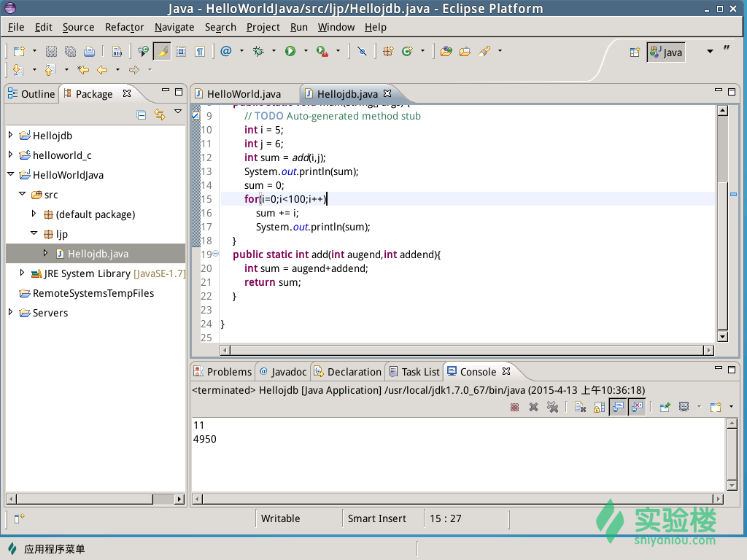Click the Print icon in toolbar

click(89, 52)
